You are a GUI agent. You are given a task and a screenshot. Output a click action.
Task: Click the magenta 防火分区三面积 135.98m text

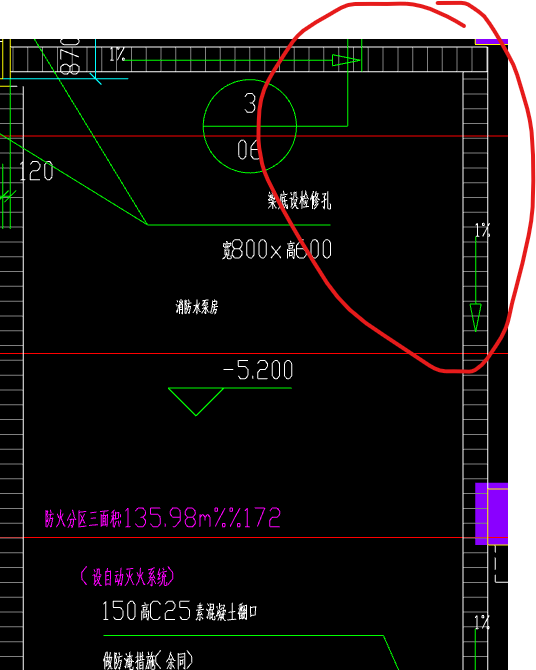[x=163, y=518]
